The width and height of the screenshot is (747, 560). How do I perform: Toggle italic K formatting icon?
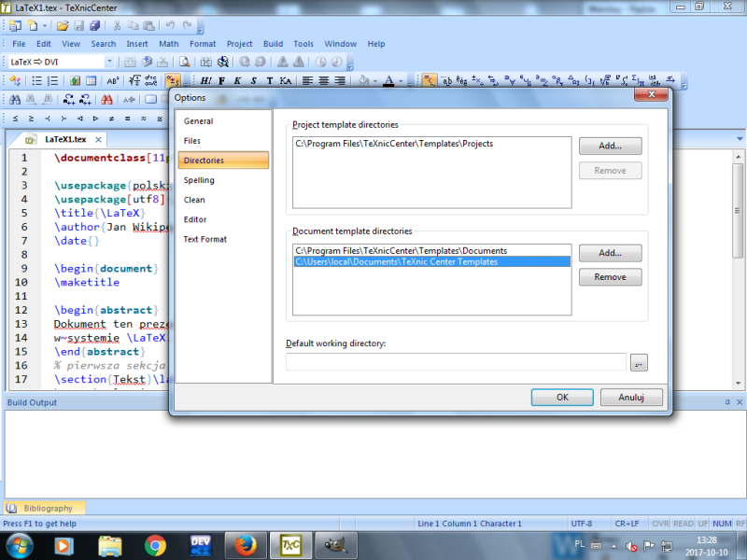238,80
